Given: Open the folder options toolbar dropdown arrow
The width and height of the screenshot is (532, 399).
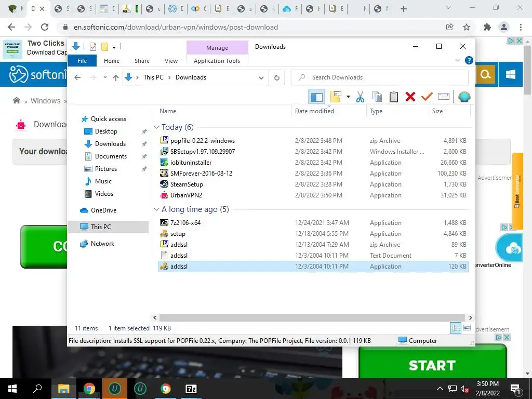Looking at the screenshot, I should [x=348, y=97].
